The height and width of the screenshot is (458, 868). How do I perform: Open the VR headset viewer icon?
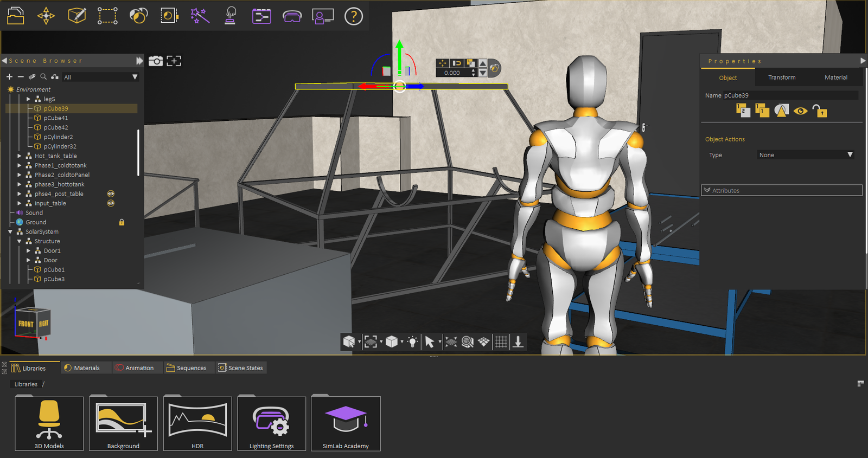pyautogui.click(x=292, y=16)
